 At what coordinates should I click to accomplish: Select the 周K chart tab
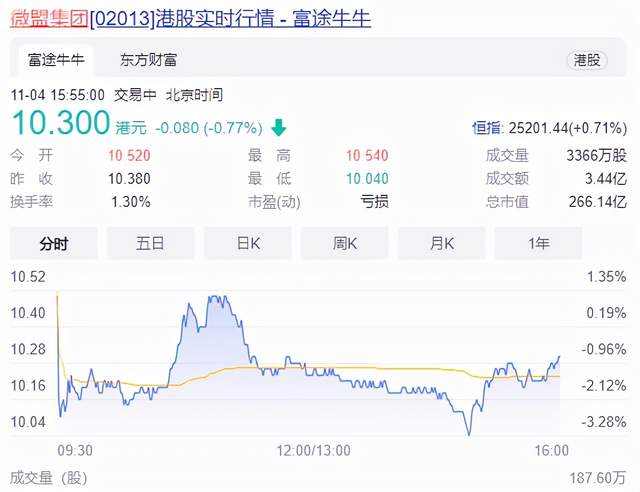(x=344, y=243)
